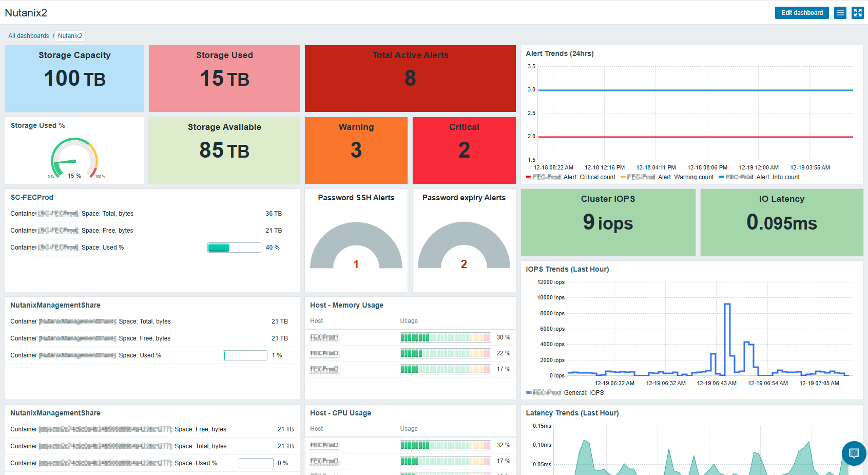Click the 32% CPU usage bar
The width and height of the screenshot is (868, 475).
445,445
